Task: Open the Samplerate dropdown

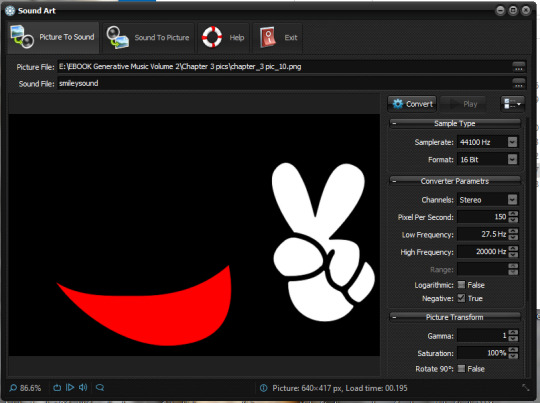Action: point(512,142)
